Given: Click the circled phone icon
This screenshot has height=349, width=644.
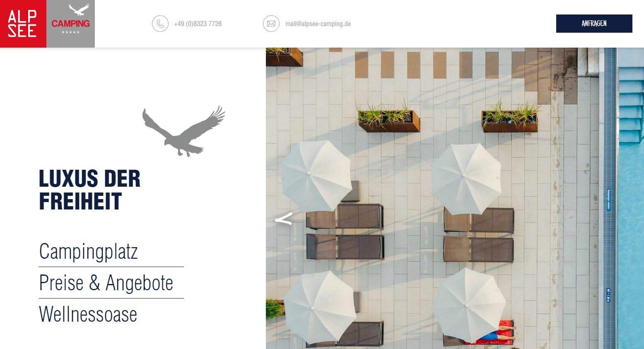Looking at the screenshot, I should point(160,24).
